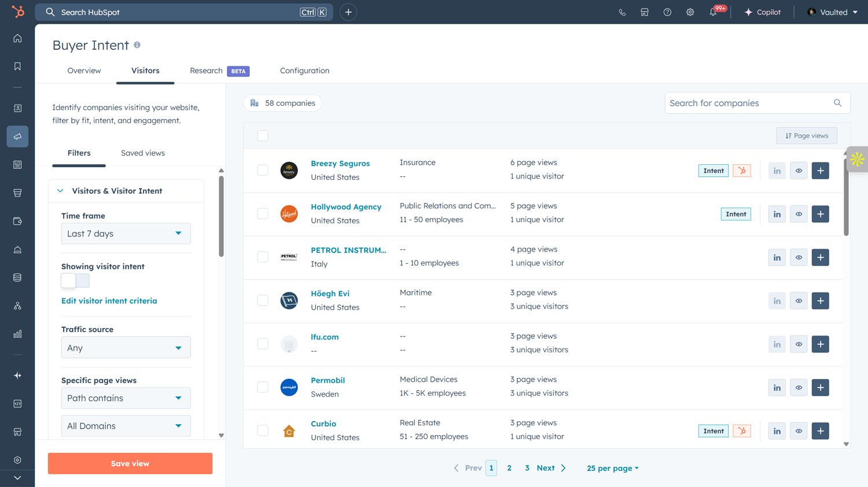Open the Content icon in the sidebar

point(17,165)
